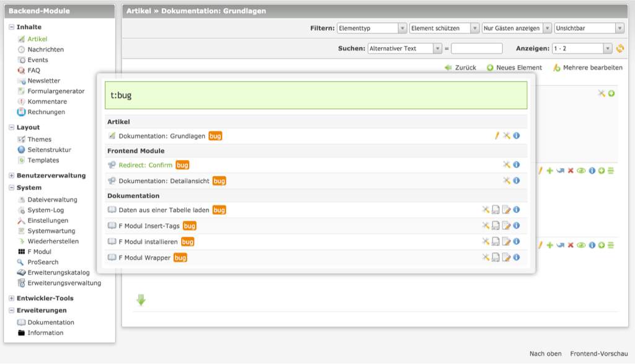This screenshot has width=635, height=364.
Task: Show info for Dokumentation: Grundlagen search result
Action: coord(517,136)
